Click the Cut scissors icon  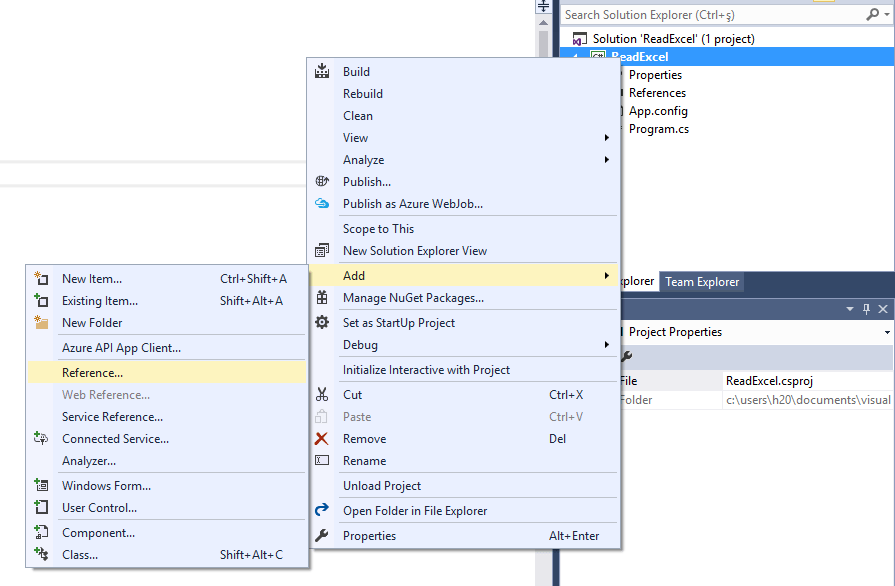coord(322,394)
